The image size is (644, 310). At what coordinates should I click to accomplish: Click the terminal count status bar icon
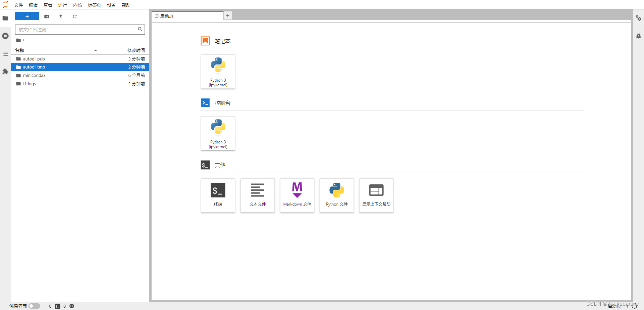coord(58,306)
